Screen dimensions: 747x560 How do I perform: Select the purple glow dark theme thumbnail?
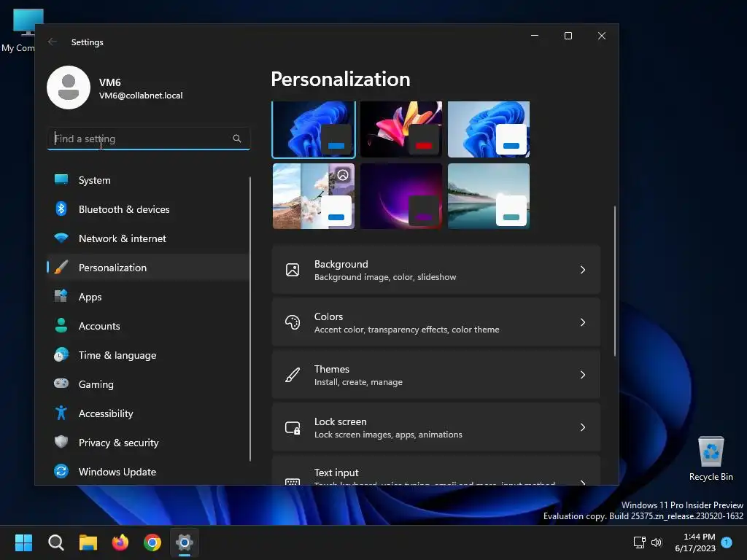[x=401, y=196]
